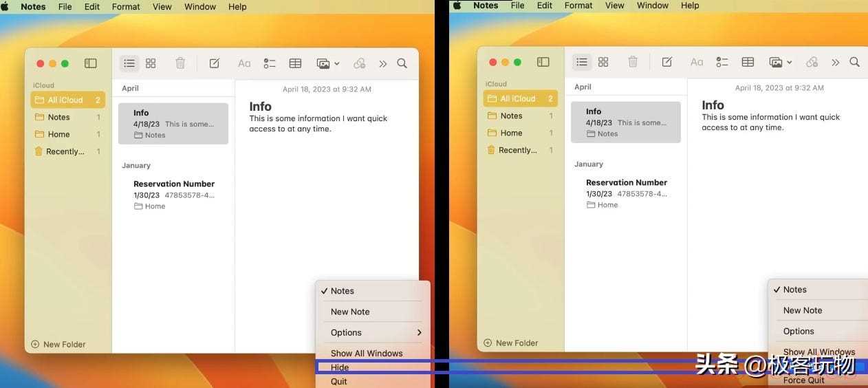Open the Format menu in left menu bar
The height and width of the screenshot is (388, 868).
[x=126, y=7]
